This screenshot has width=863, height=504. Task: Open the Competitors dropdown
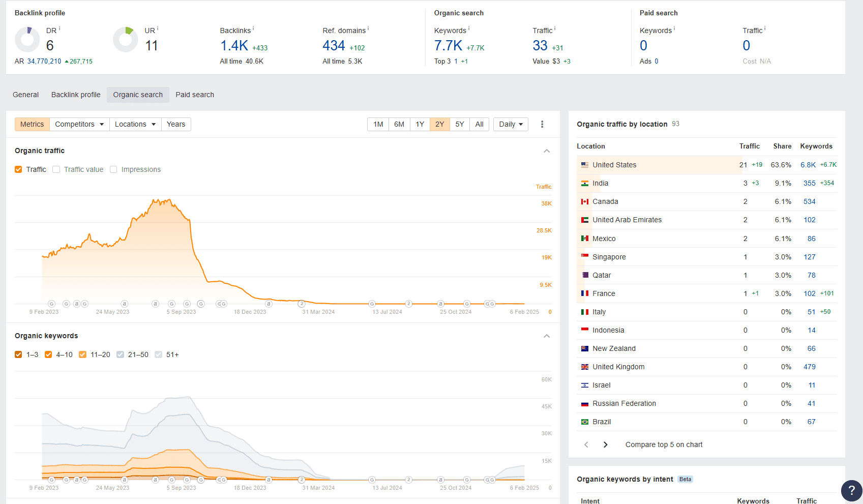tap(79, 124)
